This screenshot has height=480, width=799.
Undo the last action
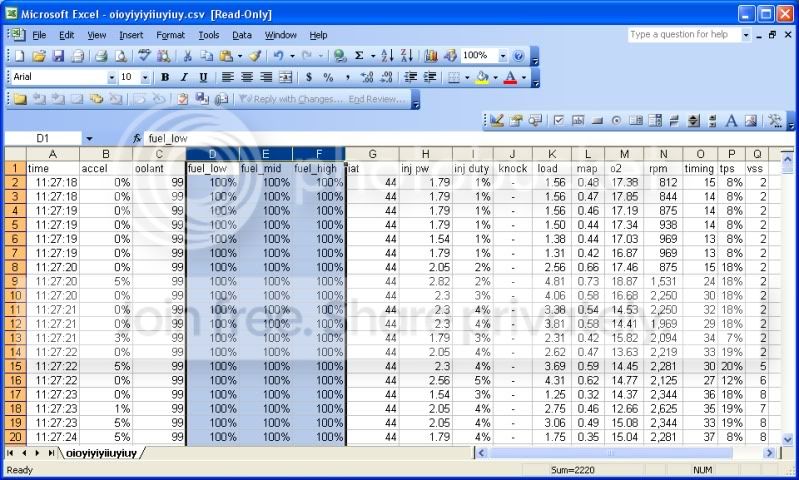pos(278,56)
